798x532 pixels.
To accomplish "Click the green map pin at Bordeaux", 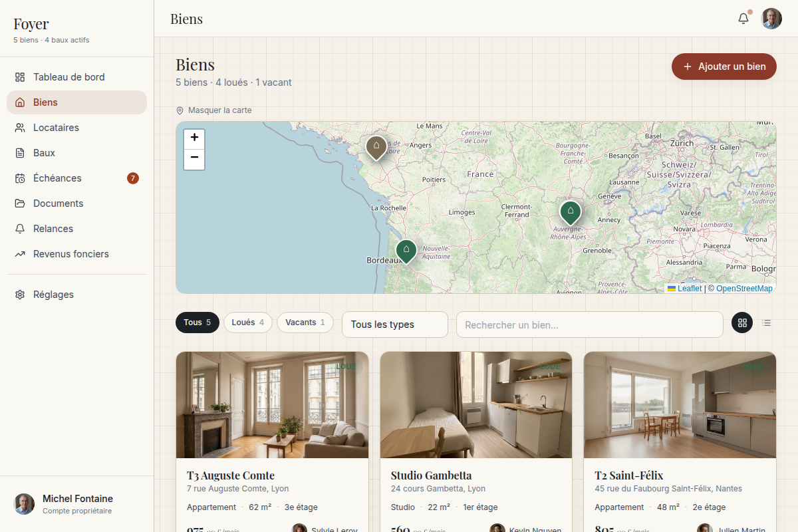I will pyautogui.click(x=406, y=251).
